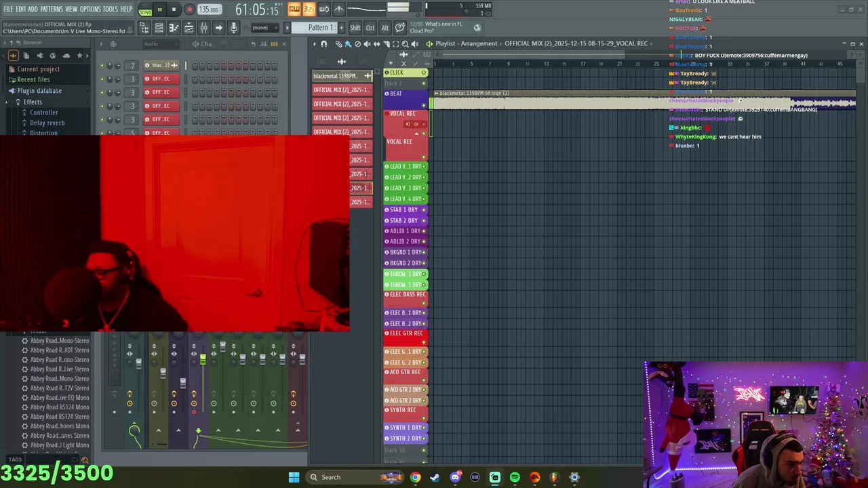The width and height of the screenshot is (868, 488).
Task: Toggle the Ctrl modifier button
Action: pos(370,28)
